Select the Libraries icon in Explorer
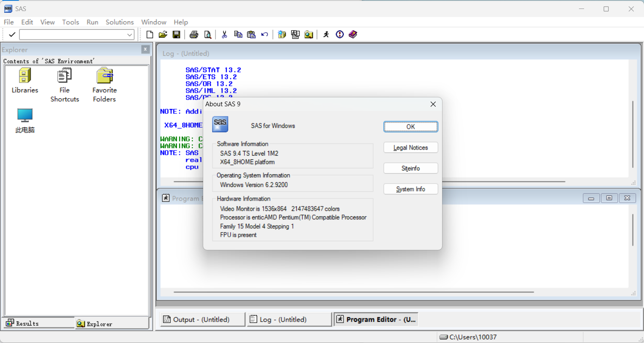The width and height of the screenshot is (644, 343). [x=25, y=81]
